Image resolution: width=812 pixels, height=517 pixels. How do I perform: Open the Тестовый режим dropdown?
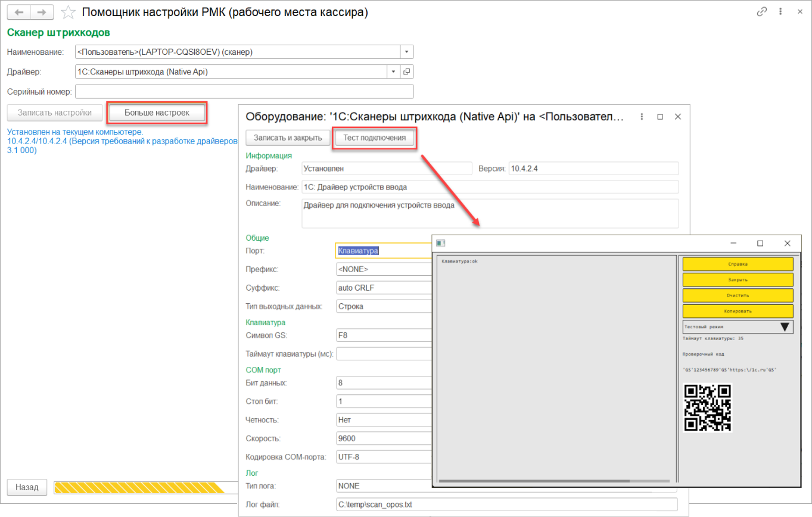tap(738, 327)
